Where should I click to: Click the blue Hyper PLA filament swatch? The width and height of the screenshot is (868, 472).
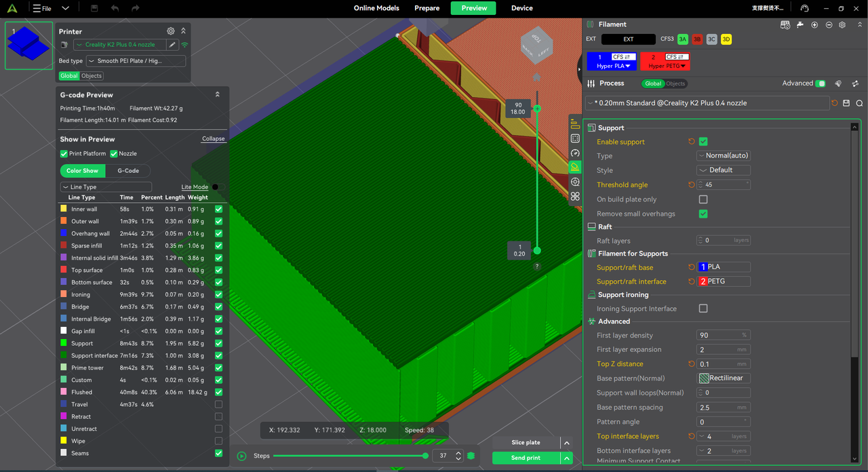[612, 62]
